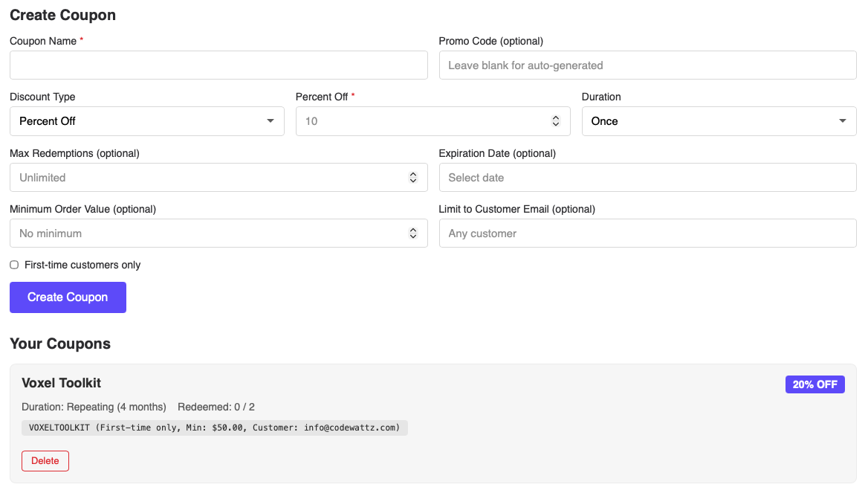
Task: Enable the First-time customers only checkbox
Action: click(x=13, y=265)
